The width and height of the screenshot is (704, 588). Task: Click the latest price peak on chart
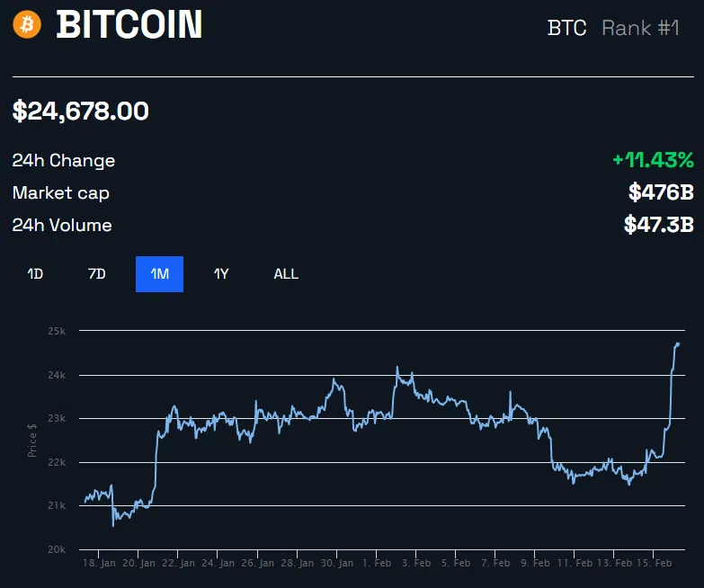[679, 343]
